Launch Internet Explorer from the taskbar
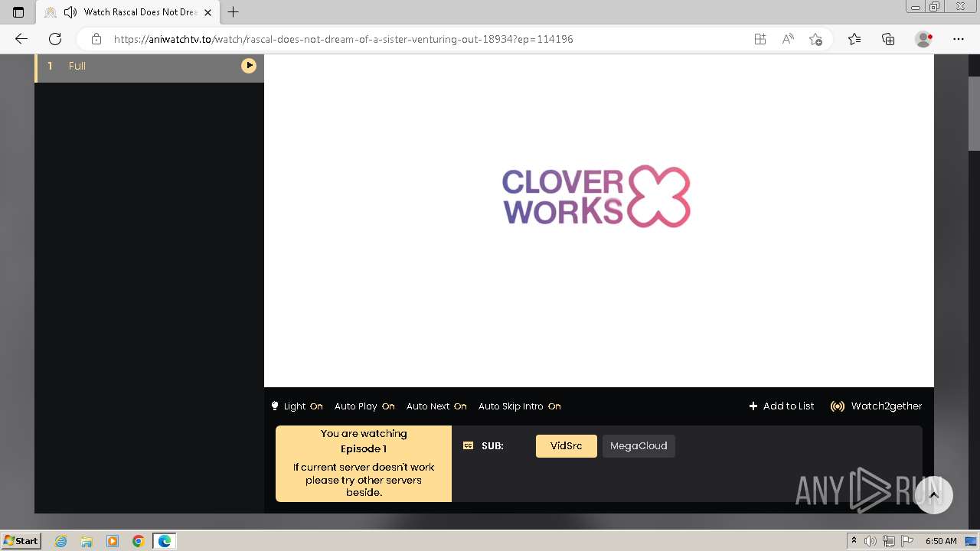Viewport: 980px width, 551px height. [x=61, y=541]
